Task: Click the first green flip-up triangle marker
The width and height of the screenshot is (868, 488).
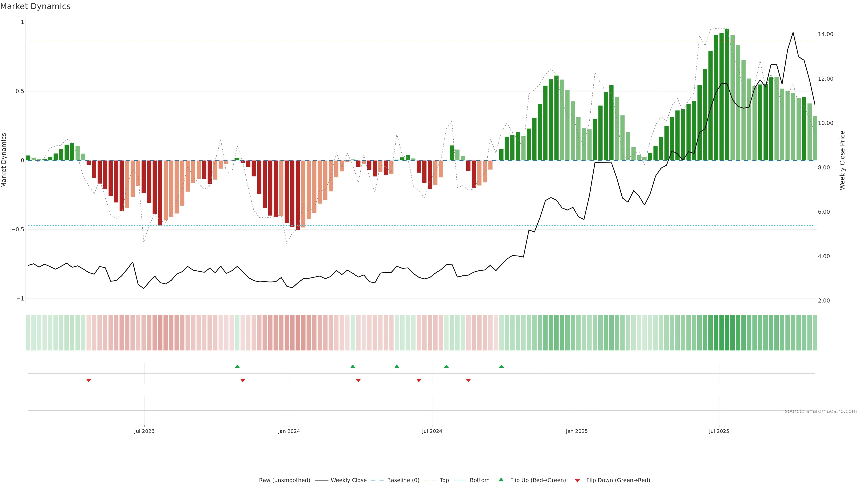Action: (237, 366)
